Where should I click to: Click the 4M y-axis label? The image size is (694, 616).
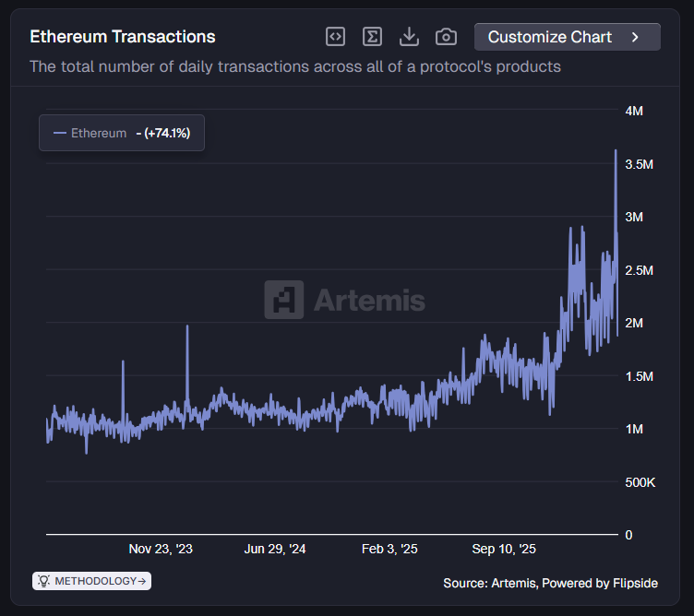click(634, 111)
